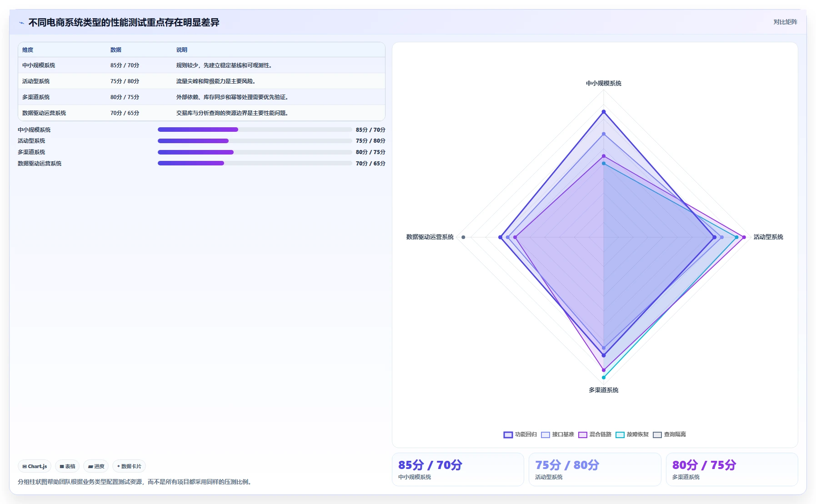
Task: Select the 中小规模系统 table row cell
Action: (x=39, y=65)
